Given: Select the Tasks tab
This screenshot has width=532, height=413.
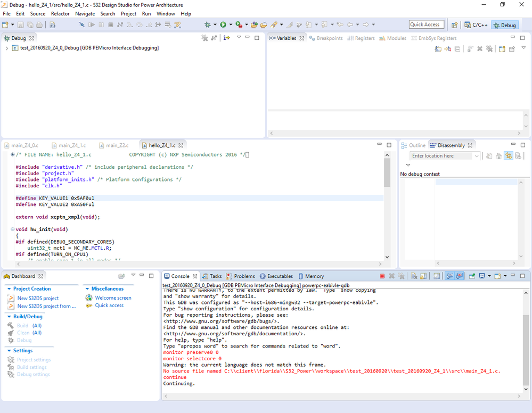Looking at the screenshot, I should point(212,276).
